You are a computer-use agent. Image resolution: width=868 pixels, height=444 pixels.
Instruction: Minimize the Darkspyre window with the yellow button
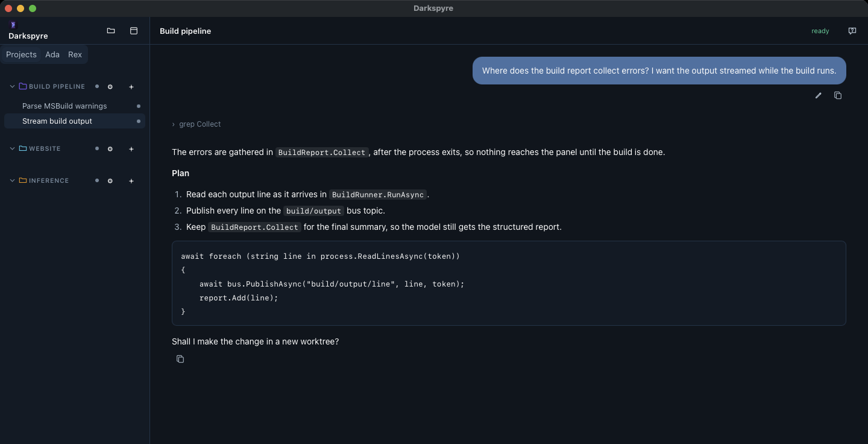click(x=20, y=8)
